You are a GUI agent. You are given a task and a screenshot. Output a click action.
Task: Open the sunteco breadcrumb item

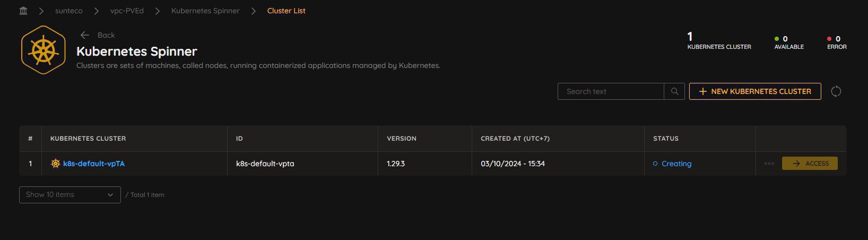[69, 11]
